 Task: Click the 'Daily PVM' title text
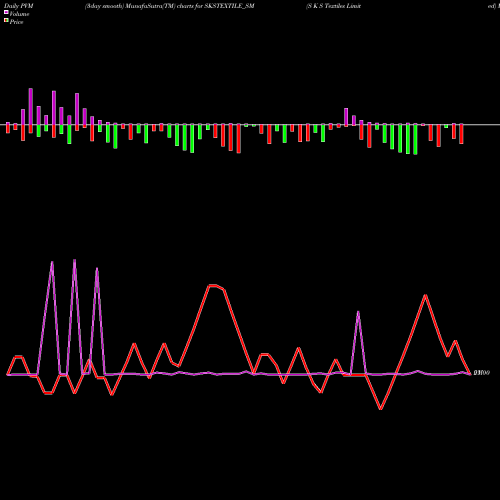click(x=19, y=6)
